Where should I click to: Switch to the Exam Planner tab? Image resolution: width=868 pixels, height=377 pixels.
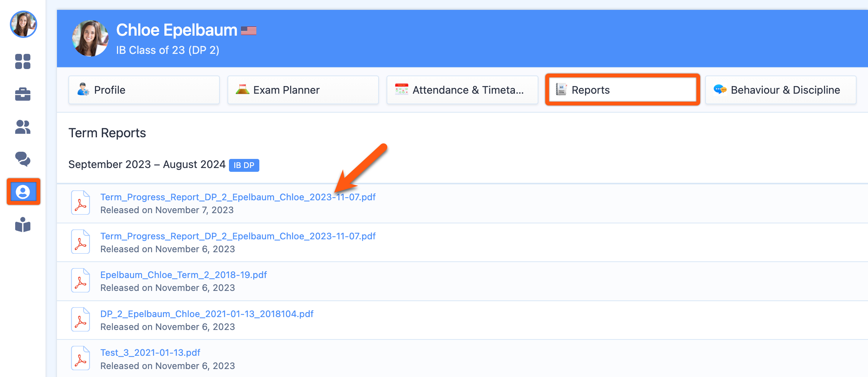coord(303,90)
